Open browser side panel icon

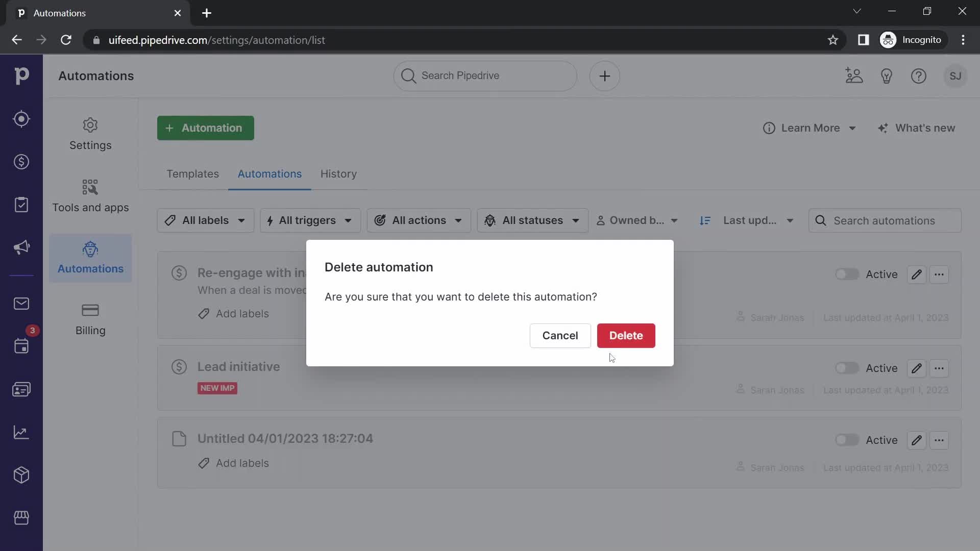pyautogui.click(x=863, y=40)
